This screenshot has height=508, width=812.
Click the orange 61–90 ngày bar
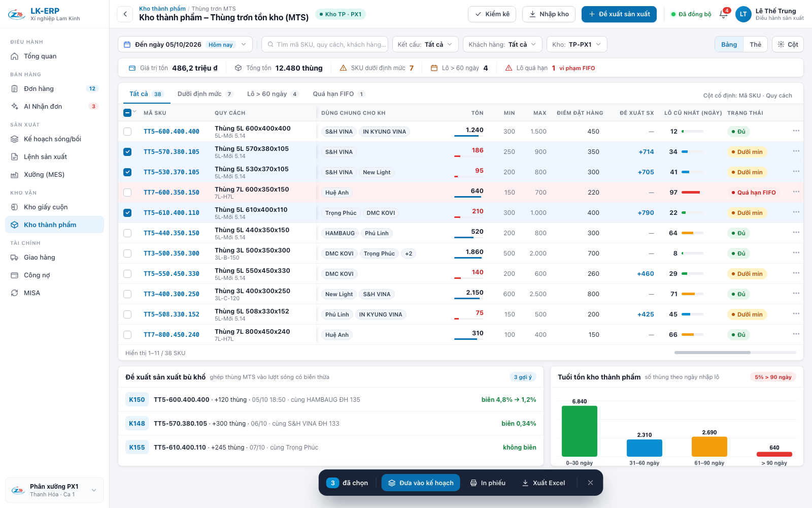pyautogui.click(x=709, y=447)
